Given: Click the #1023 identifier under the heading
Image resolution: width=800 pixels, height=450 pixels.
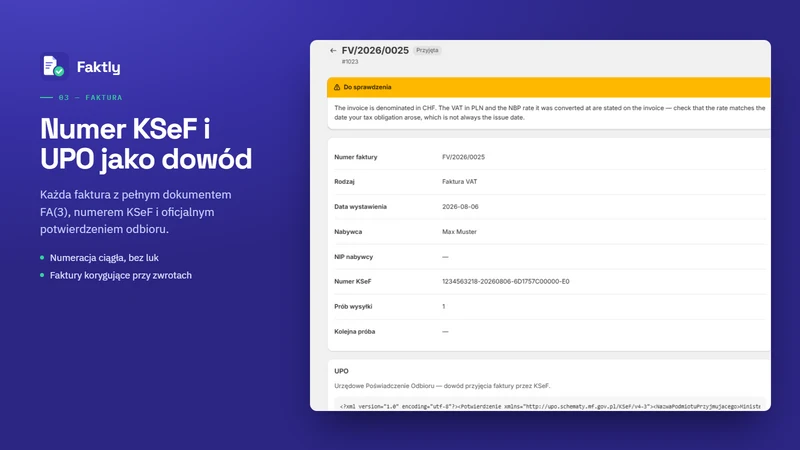Looking at the screenshot, I should [x=350, y=62].
